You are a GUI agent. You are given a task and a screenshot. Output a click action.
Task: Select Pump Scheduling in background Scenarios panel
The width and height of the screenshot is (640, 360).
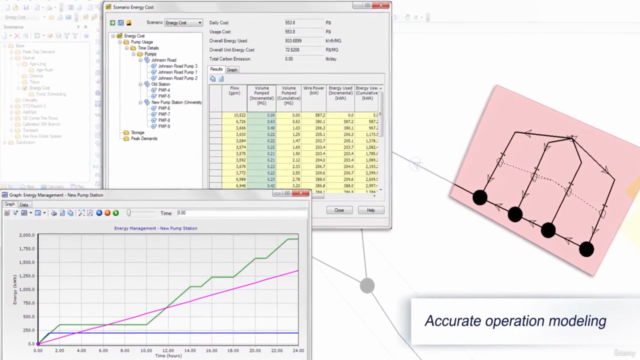(51, 94)
